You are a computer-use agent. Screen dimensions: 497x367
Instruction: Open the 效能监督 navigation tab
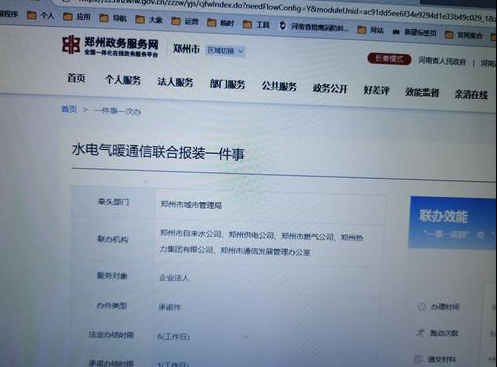tap(422, 92)
